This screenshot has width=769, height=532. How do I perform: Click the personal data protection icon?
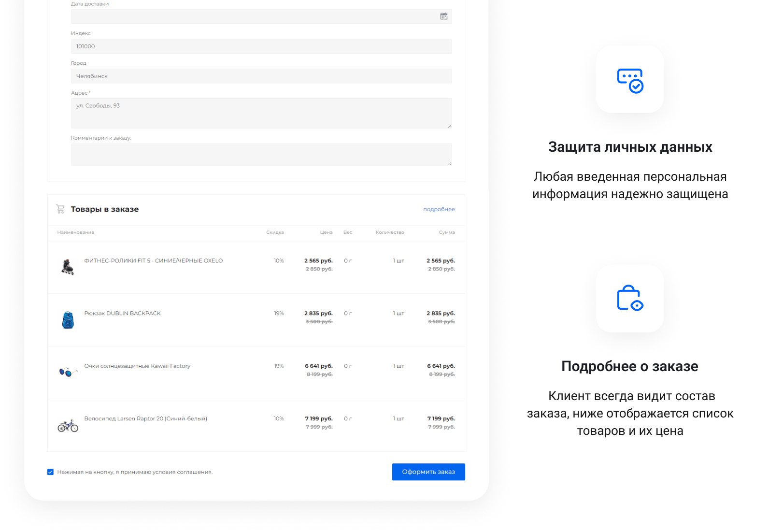point(629,80)
